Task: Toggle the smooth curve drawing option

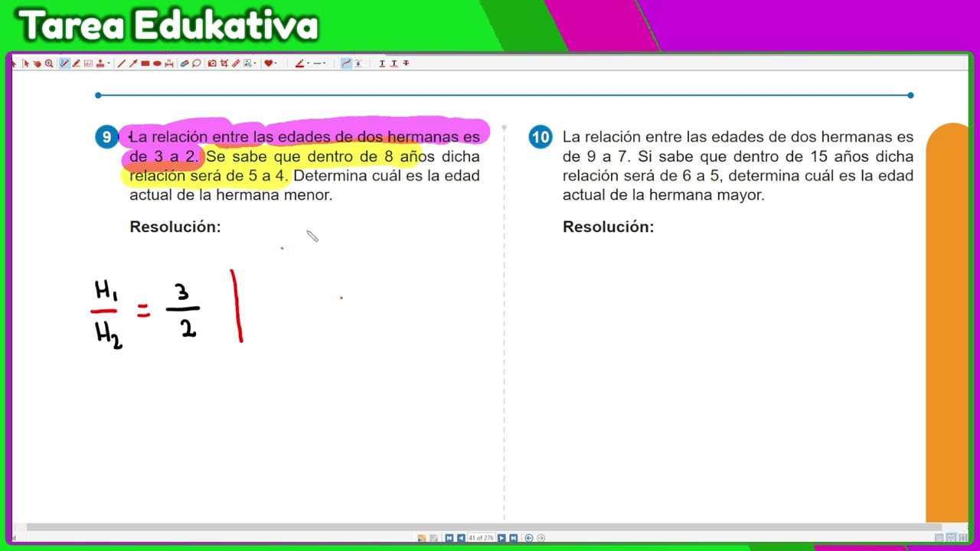Action: coord(346,64)
